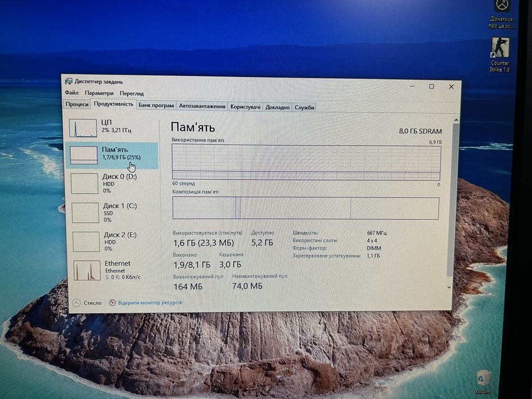The height and width of the screenshot is (399, 532).
Task: Click the Виконано 1,9/8,1 ГБ value
Action: tap(192, 264)
